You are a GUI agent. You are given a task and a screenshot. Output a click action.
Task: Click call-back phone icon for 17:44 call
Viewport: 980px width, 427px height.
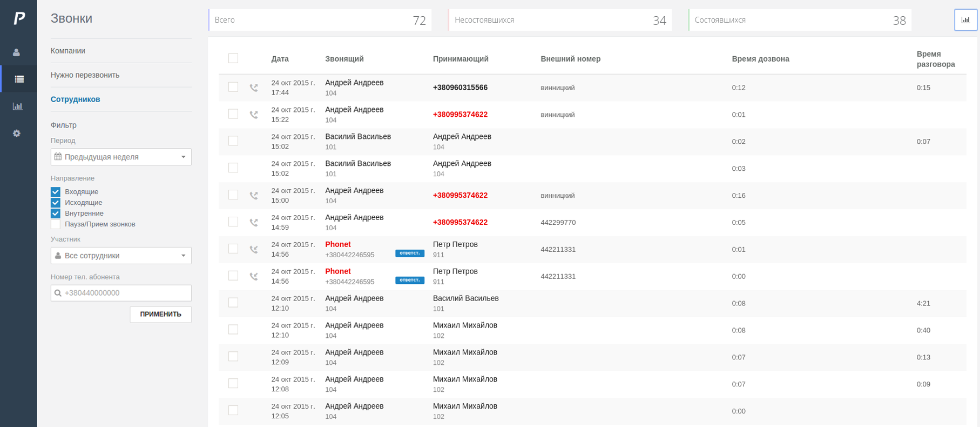(254, 88)
